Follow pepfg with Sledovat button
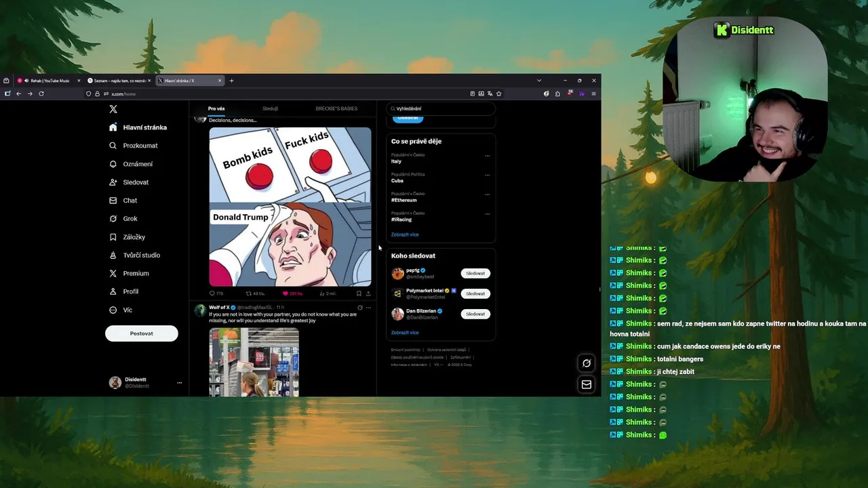 coord(475,273)
